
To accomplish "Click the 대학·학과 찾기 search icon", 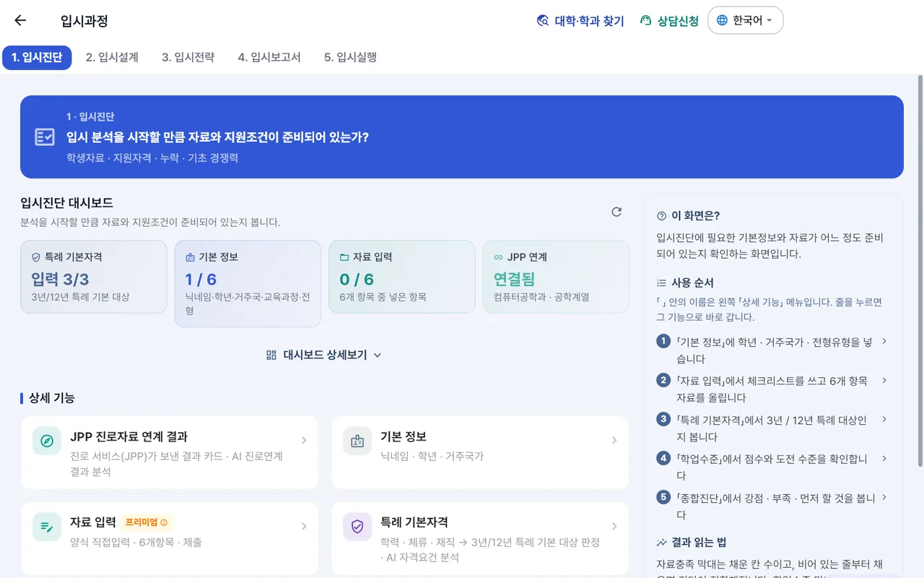I will click(543, 21).
